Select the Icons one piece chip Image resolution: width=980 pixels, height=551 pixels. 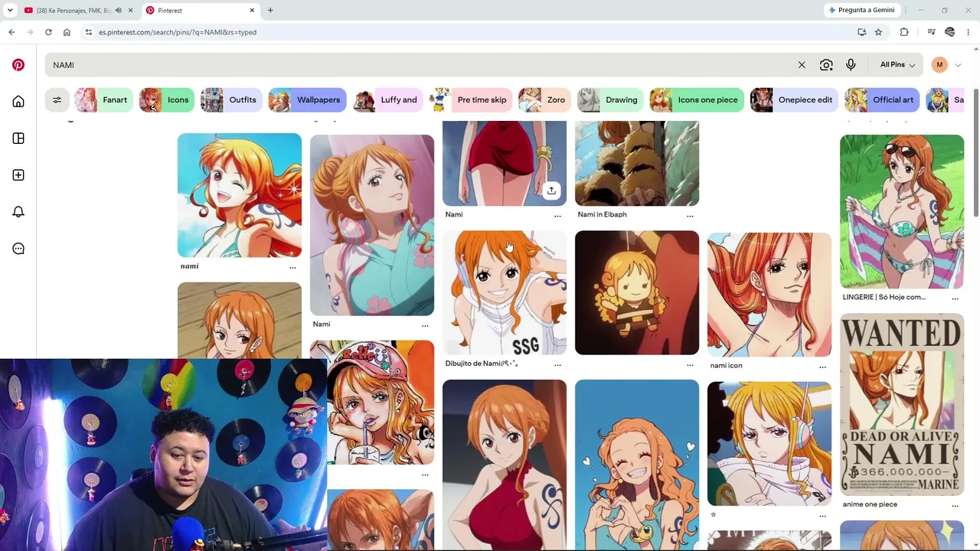click(x=697, y=100)
